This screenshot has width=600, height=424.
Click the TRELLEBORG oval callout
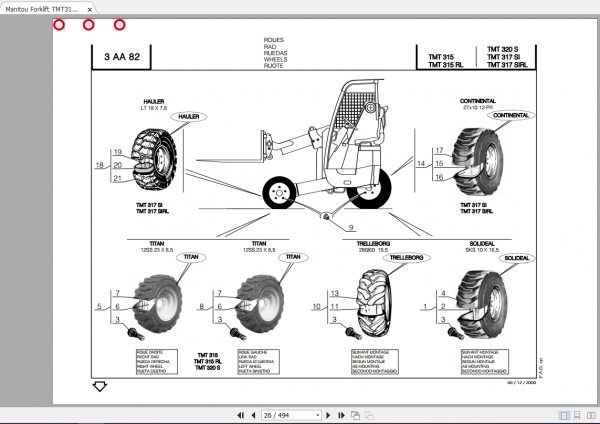pos(406,258)
